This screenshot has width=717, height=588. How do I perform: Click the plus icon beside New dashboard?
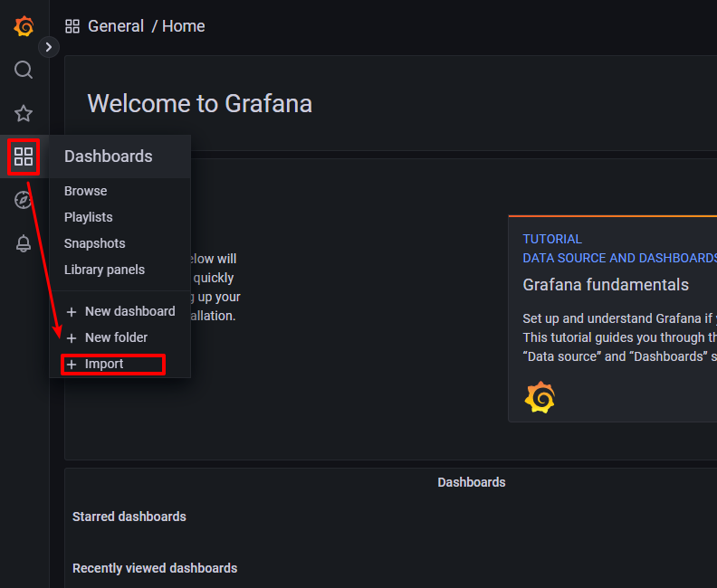click(72, 312)
